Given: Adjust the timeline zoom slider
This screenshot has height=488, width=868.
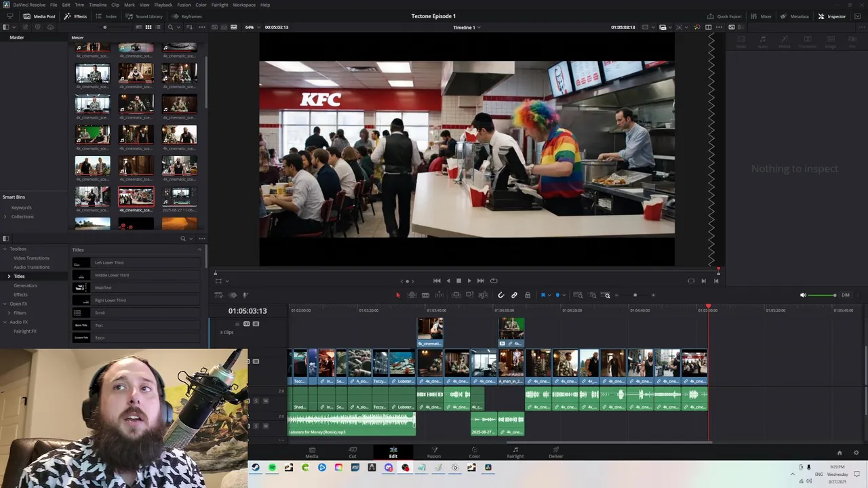Looking at the screenshot, I should [x=635, y=295].
